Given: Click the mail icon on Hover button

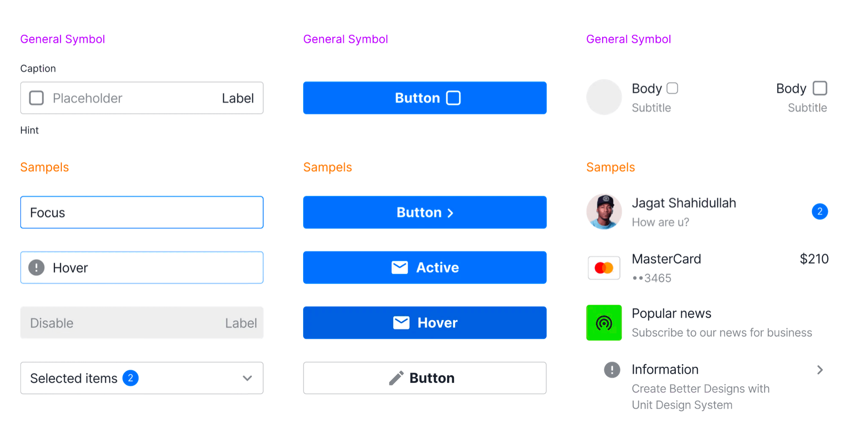Looking at the screenshot, I should pyautogui.click(x=401, y=323).
